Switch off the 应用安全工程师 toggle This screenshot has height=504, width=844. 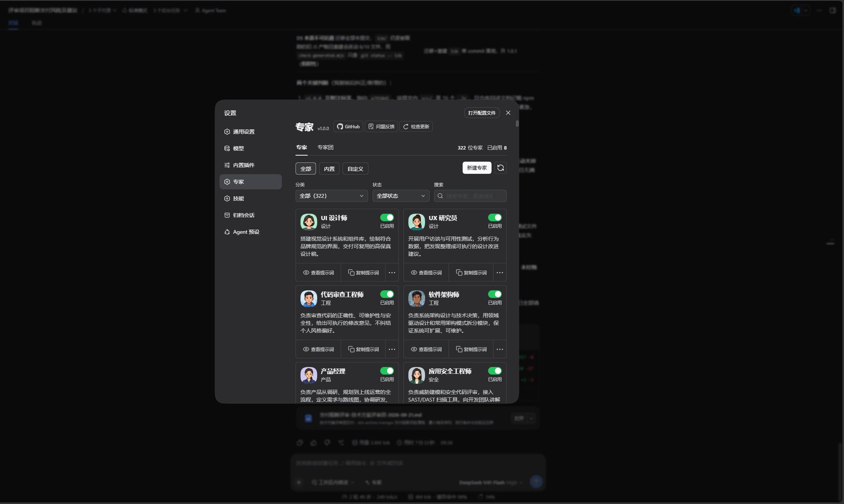pyautogui.click(x=495, y=371)
